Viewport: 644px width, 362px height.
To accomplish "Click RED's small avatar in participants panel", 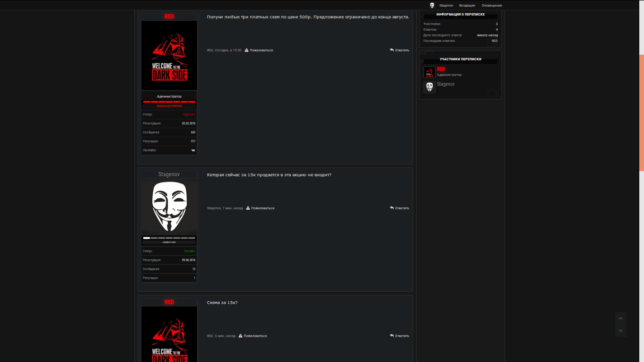I will click(x=429, y=72).
